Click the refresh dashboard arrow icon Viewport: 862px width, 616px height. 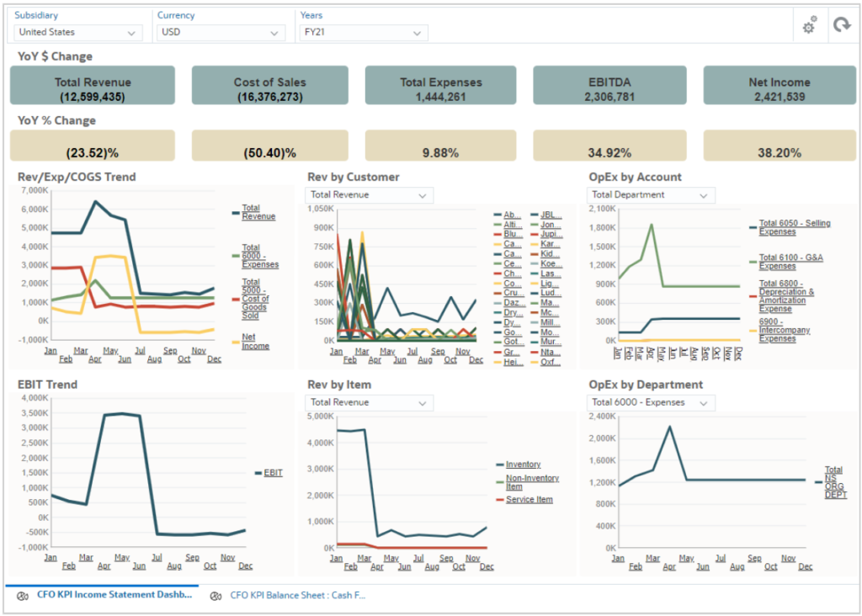coord(841,26)
